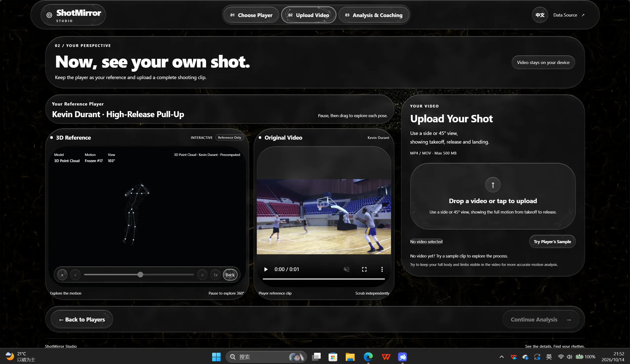The height and width of the screenshot is (364, 630).
Task: Open WPS Office from taskbar
Action: tap(386, 357)
